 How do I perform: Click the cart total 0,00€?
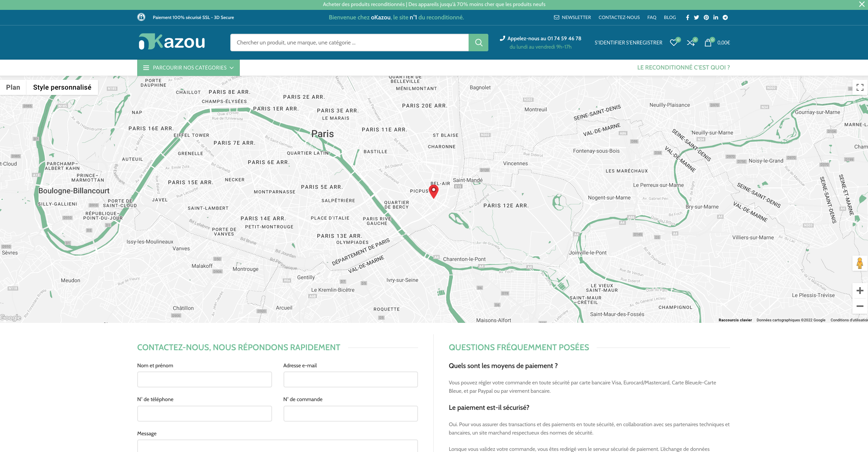724,43
